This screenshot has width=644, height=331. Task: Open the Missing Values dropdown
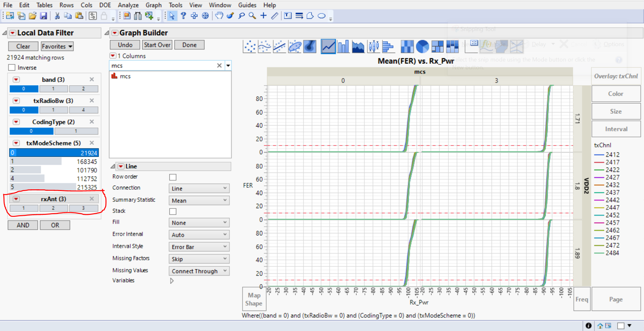[199, 271]
